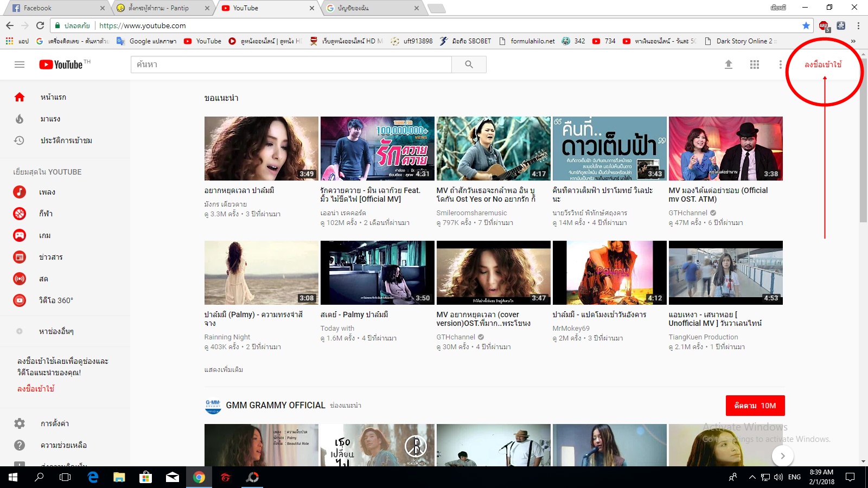Click the Chrome back arrow
The height and width of the screenshot is (488, 868).
[x=10, y=25]
